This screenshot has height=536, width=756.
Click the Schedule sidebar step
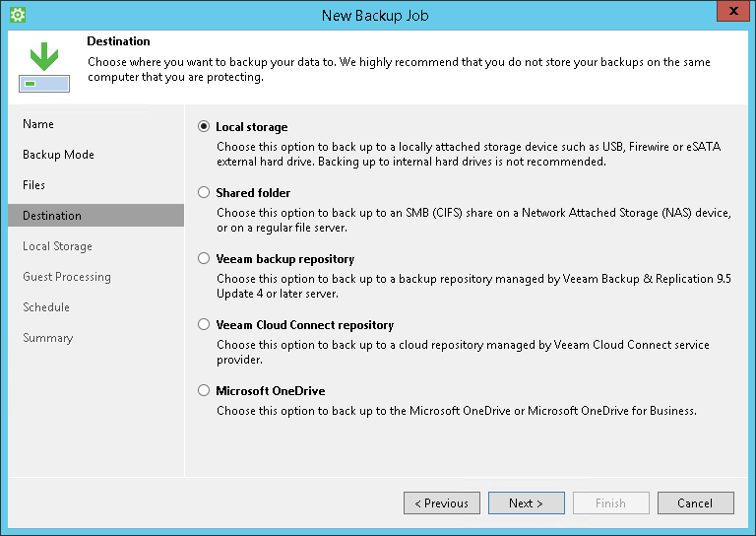coord(47,307)
